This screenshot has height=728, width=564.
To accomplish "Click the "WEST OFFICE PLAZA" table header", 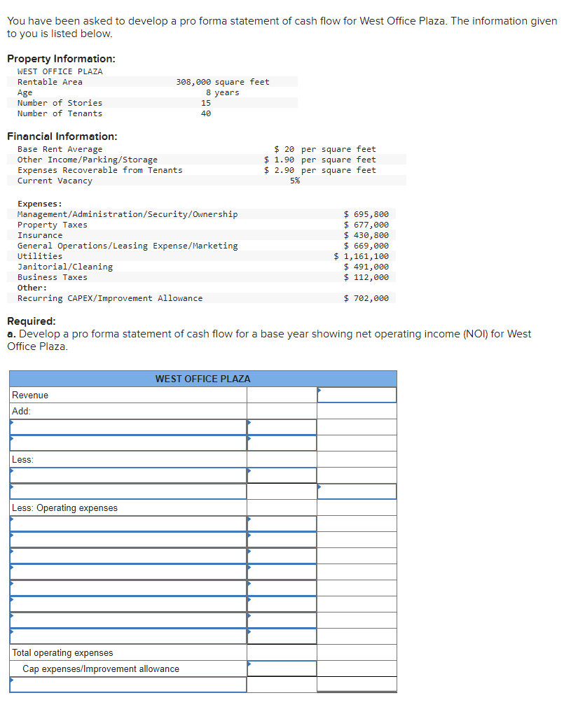I will point(202,379).
